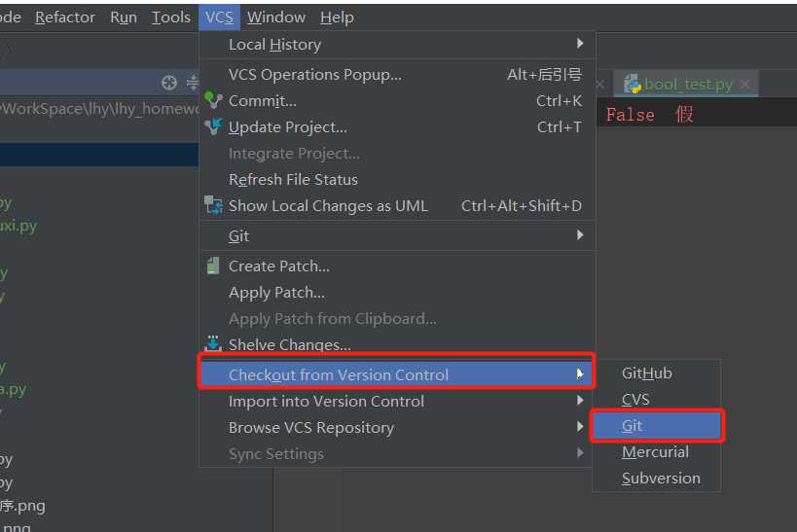This screenshot has height=532, width=797.
Task: Choose Subversion in the checkout submenu
Action: [661, 479]
